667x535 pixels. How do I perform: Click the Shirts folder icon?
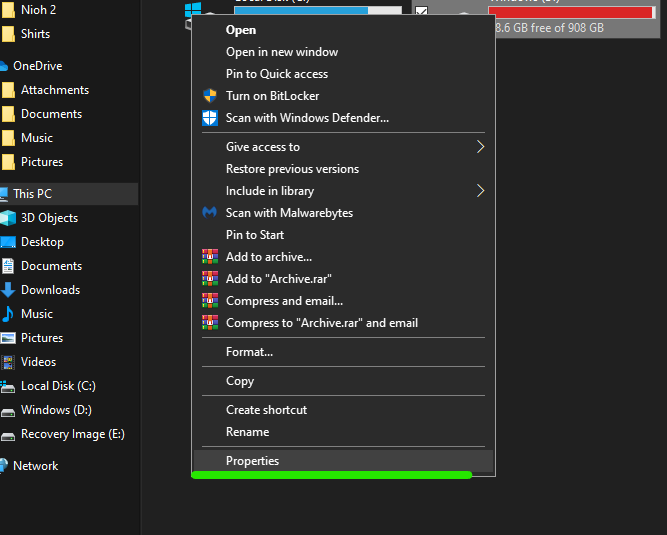tap(8, 34)
